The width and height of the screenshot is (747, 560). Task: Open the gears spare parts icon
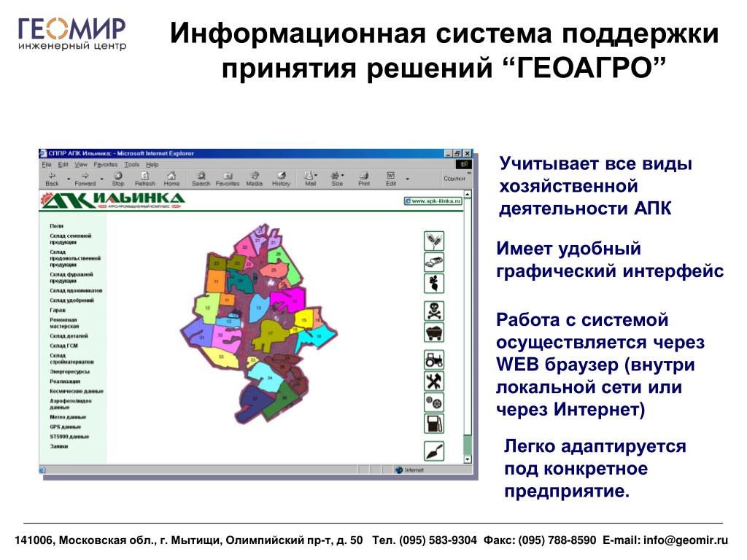pyautogui.click(x=434, y=402)
